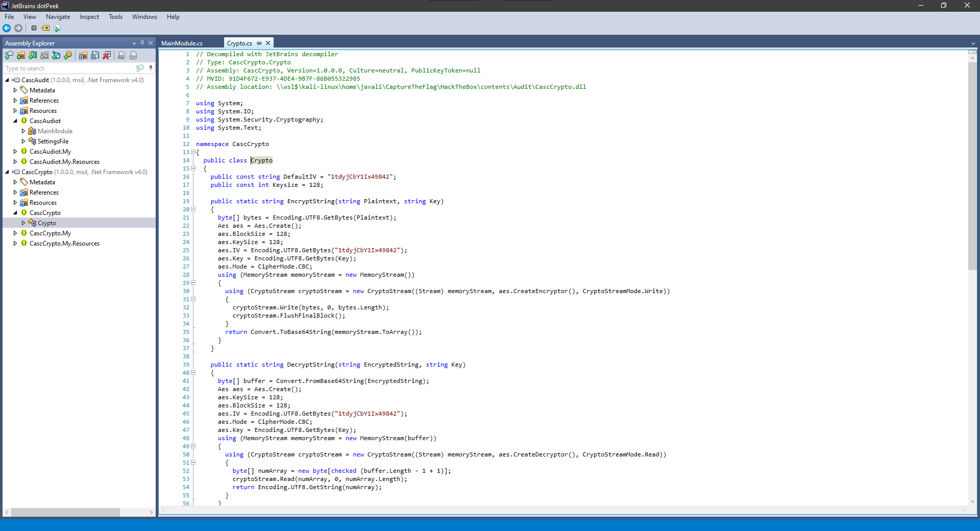Navigate forward with the gray arrow

(x=18, y=28)
